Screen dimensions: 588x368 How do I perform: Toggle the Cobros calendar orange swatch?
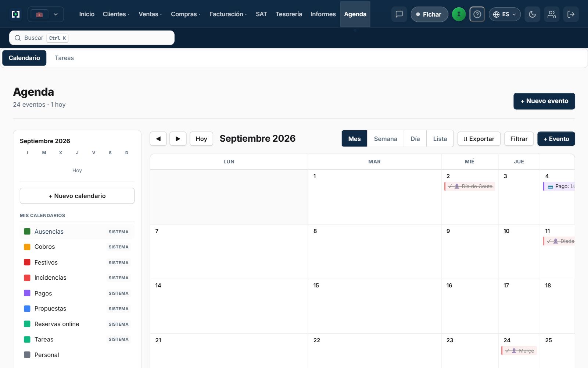click(27, 247)
